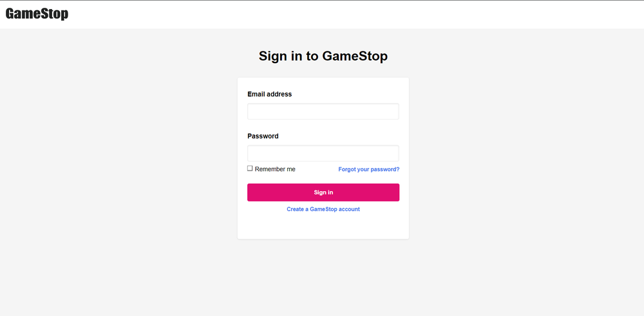Select the text box under Password

coord(323,153)
